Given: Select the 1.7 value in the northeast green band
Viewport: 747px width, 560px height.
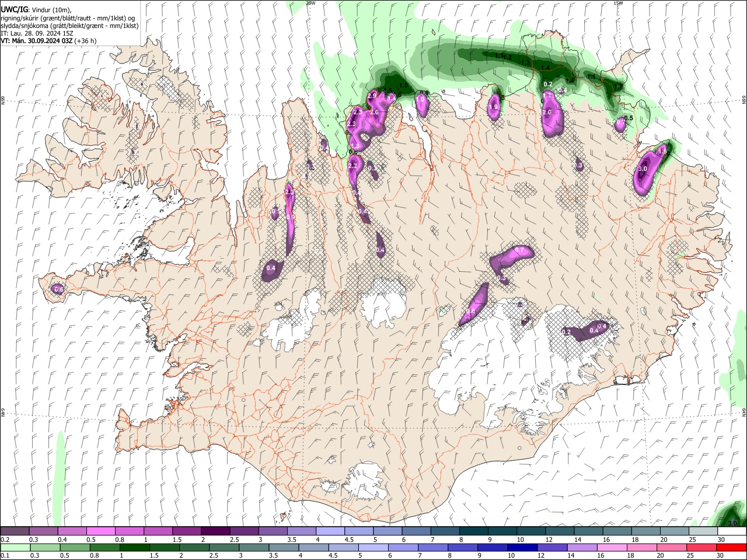Looking at the screenshot, I should pyautogui.click(x=619, y=87).
